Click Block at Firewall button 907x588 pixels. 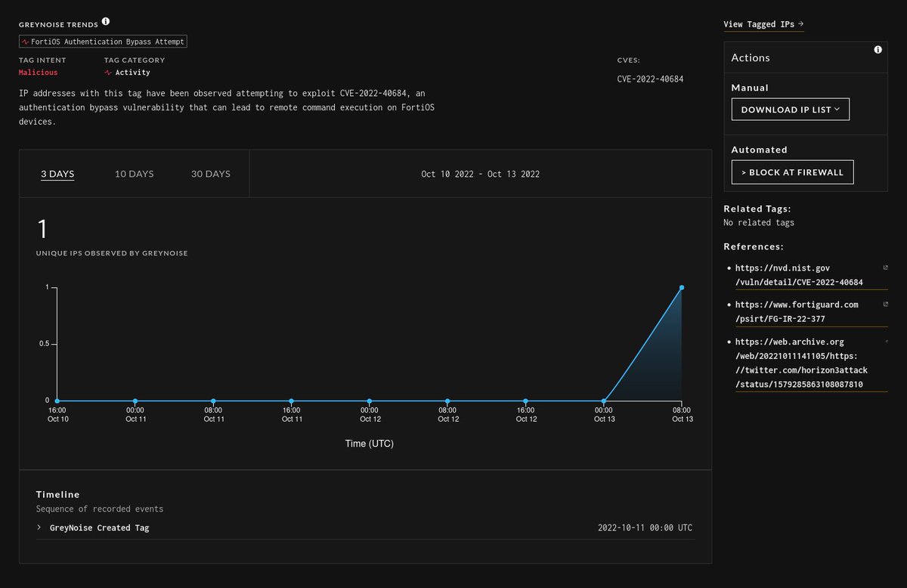792,172
